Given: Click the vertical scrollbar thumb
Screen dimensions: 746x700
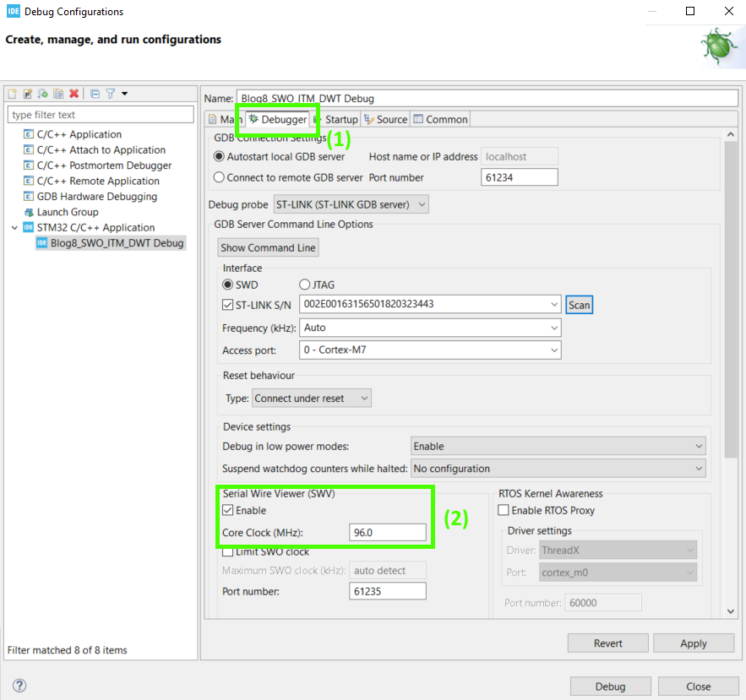Looking at the screenshot, I should tap(731, 300).
